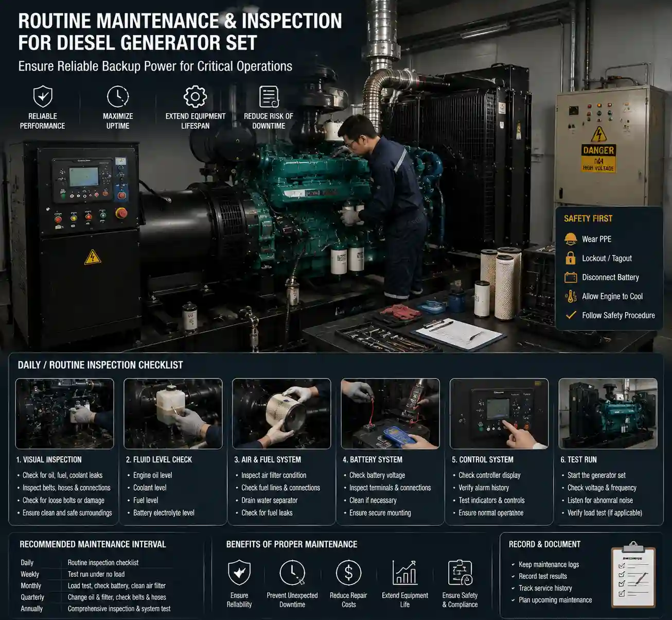Open the Battery System thumbnail image
The width and height of the screenshot is (672, 620).
391,414
